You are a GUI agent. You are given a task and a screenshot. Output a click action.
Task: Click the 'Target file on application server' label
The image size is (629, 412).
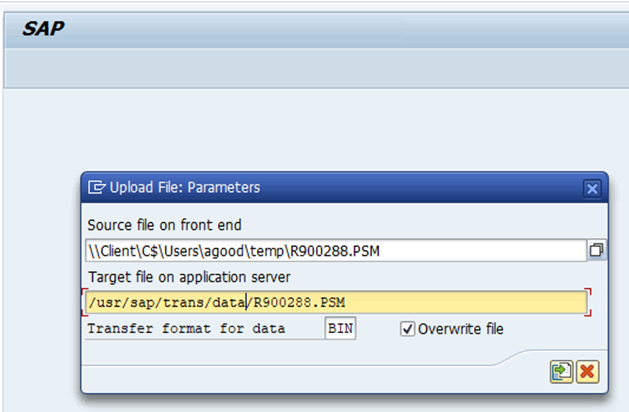(188, 277)
